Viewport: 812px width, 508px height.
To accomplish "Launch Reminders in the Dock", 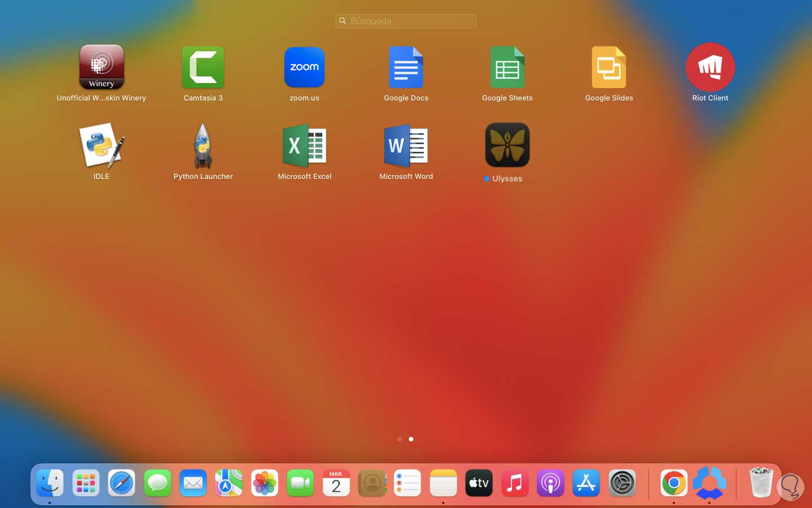I will (x=408, y=483).
